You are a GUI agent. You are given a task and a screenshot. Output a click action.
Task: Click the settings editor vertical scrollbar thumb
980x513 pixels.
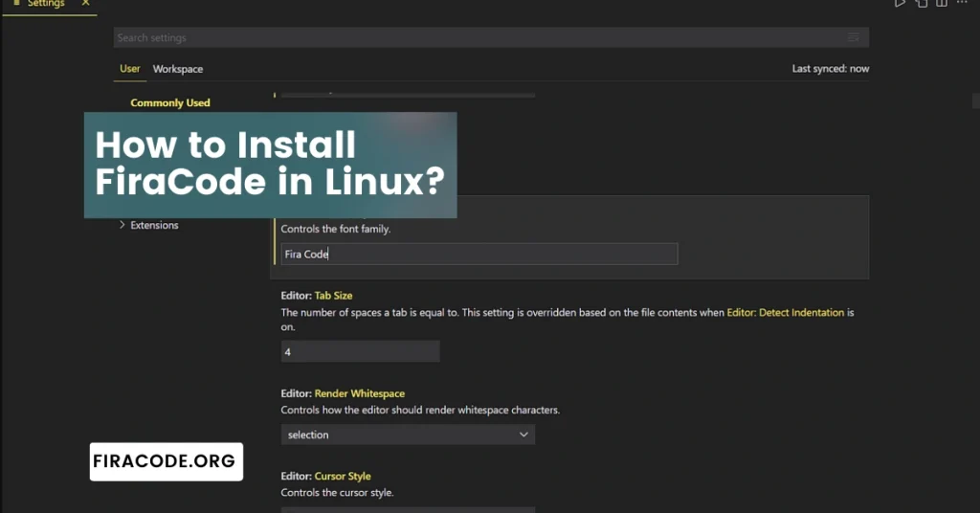[x=975, y=100]
